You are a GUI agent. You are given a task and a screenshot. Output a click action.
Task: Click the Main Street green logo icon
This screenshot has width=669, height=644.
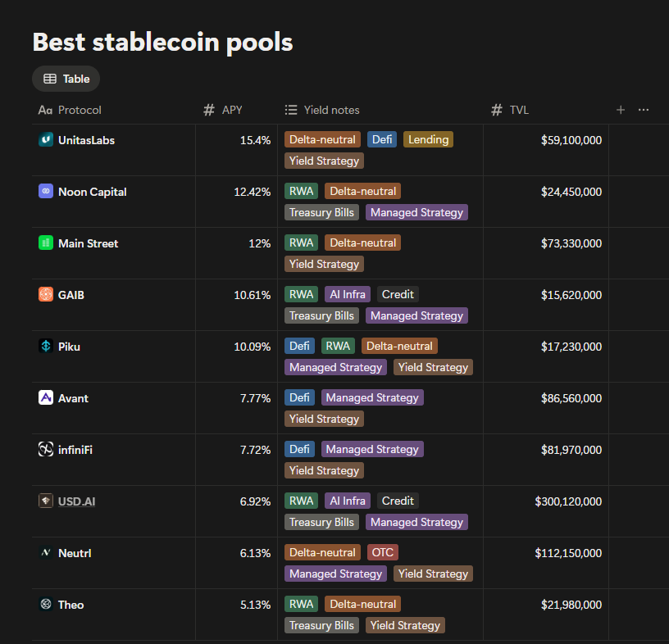(x=46, y=243)
